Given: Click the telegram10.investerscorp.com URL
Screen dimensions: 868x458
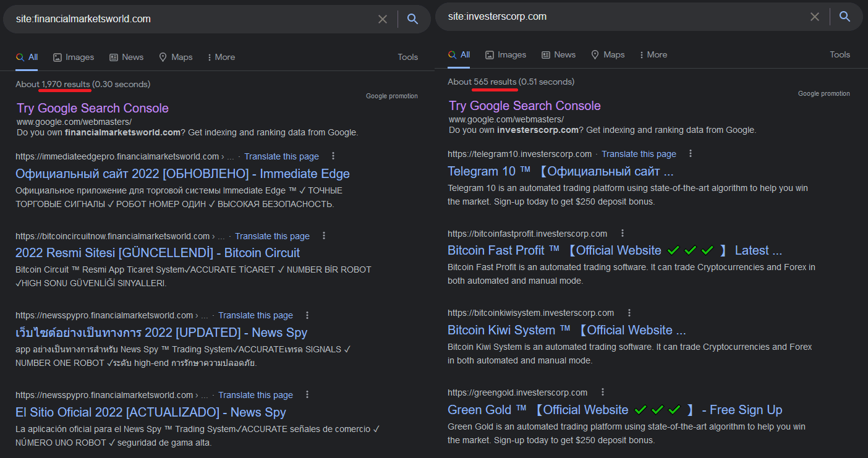Looking at the screenshot, I should [x=519, y=154].
